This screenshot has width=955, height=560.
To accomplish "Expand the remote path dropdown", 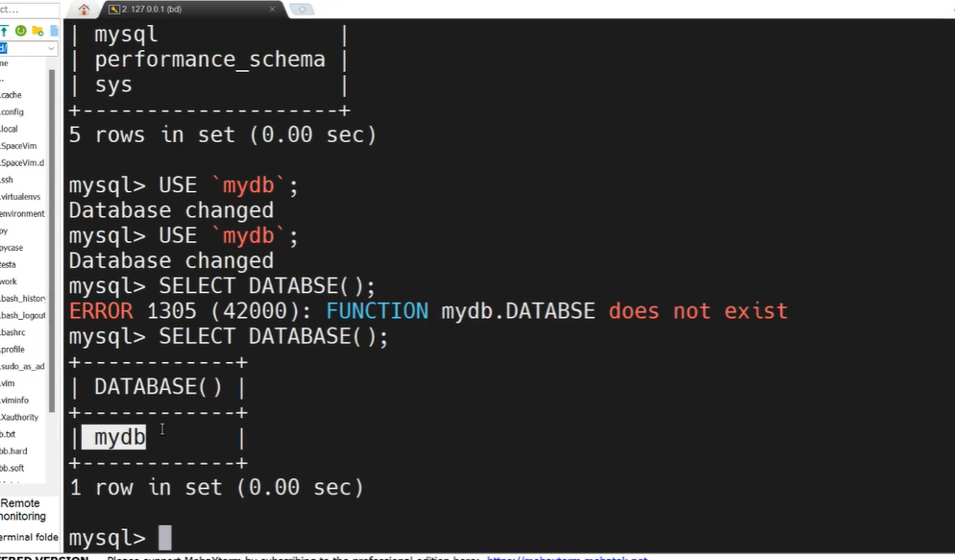I will (x=51, y=48).
